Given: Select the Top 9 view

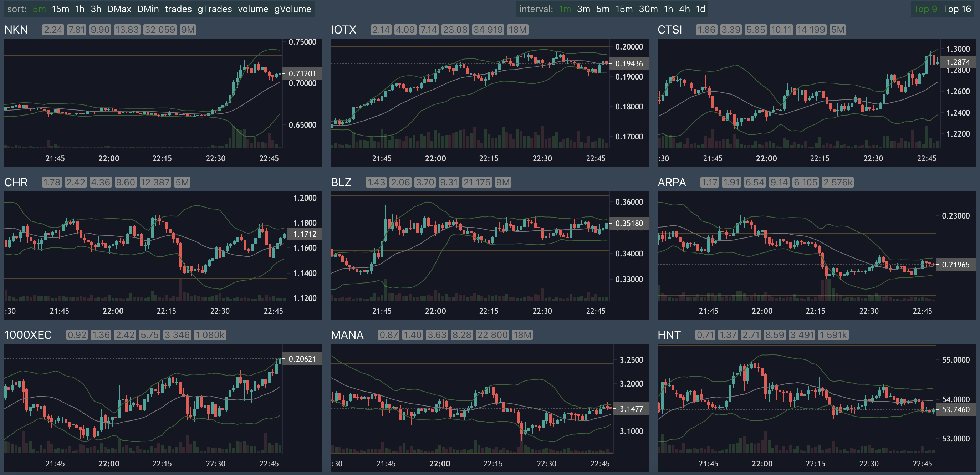Looking at the screenshot, I should click(x=925, y=9).
